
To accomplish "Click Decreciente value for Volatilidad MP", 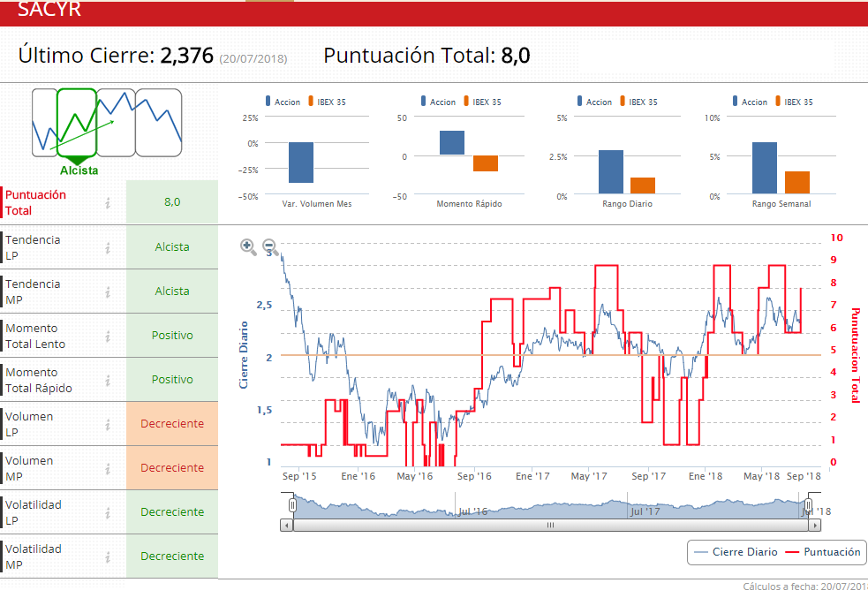I will pos(172,556).
